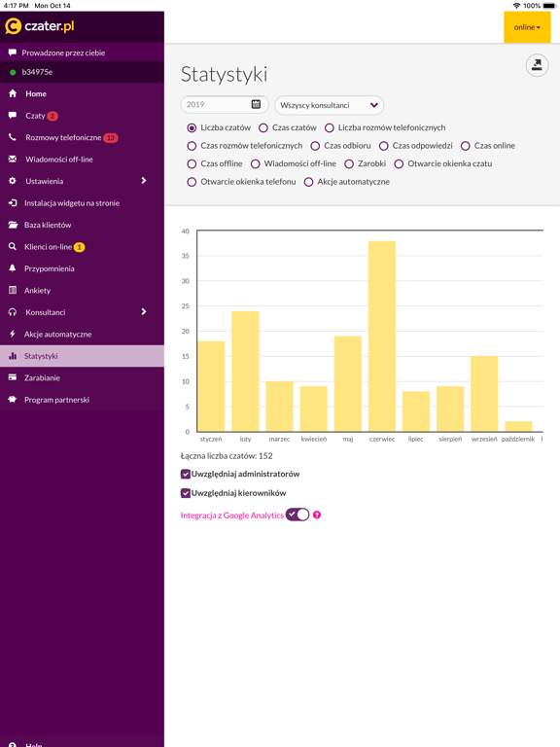The image size is (560, 747).
Task: Click the luty bar in the chart
Action: coord(245,372)
